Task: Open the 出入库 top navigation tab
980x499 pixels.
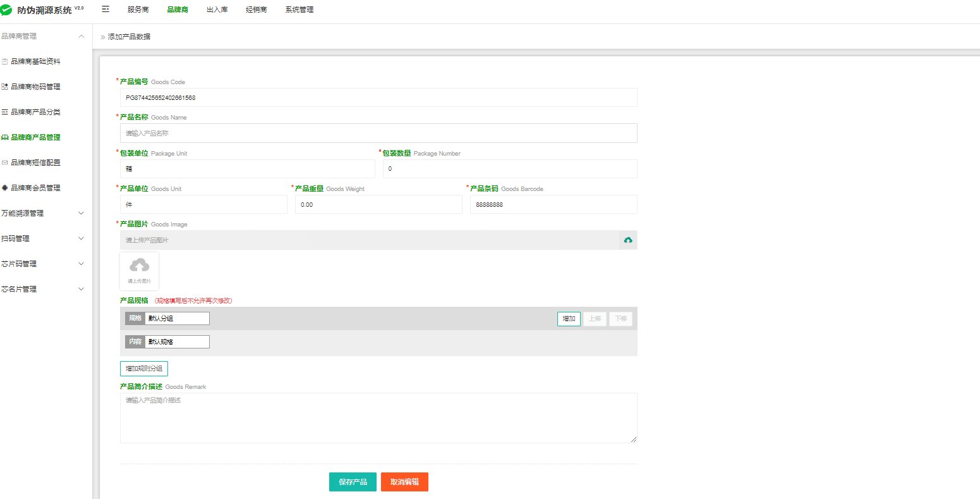Action: click(x=217, y=10)
